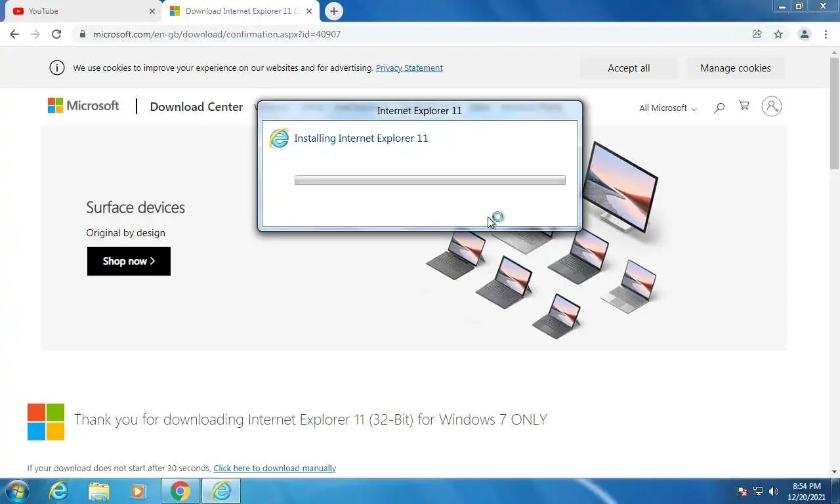Switch to Chrome in taskbar
This screenshot has width=840, height=504.
pos(180,491)
